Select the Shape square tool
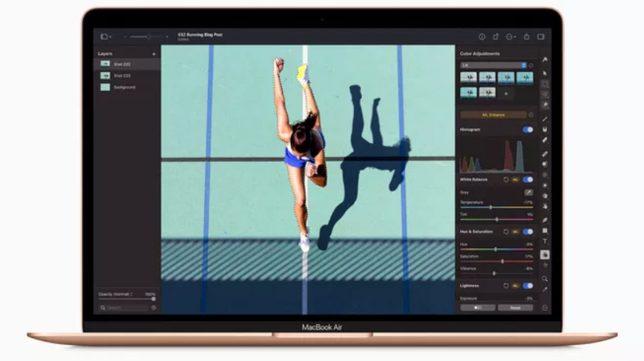The image size is (644, 361). tap(545, 231)
